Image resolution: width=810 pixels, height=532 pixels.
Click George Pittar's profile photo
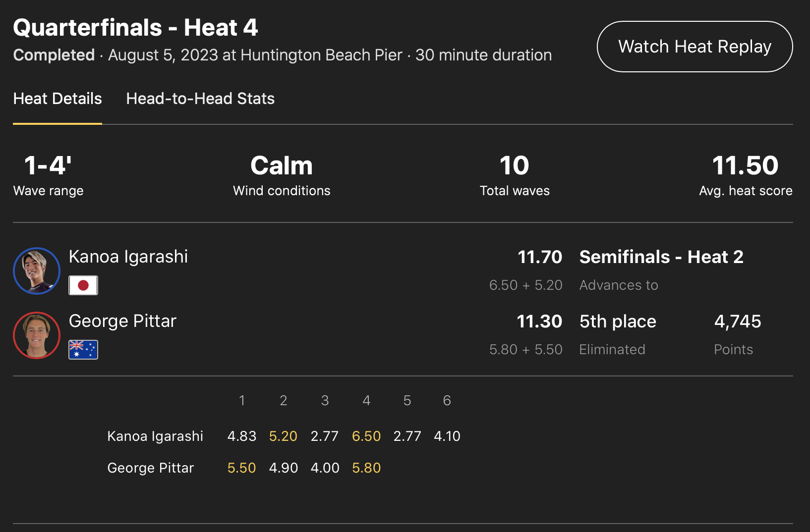[37, 335]
